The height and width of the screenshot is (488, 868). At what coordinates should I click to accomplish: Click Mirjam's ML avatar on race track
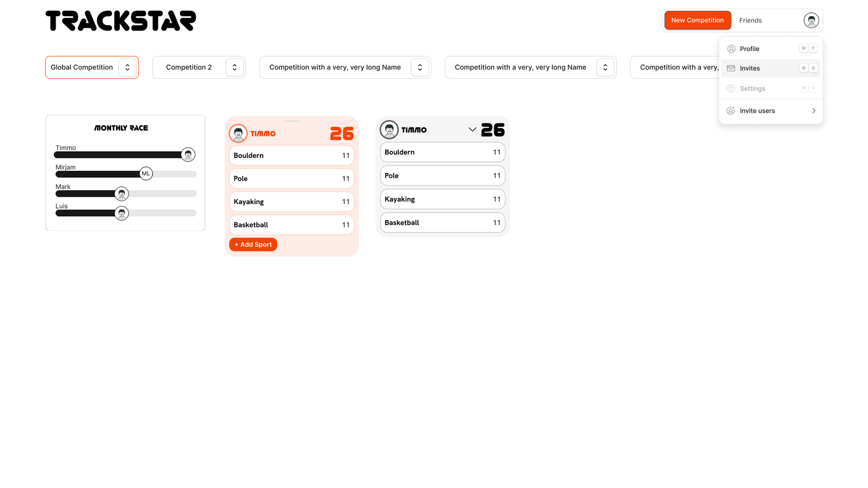click(146, 174)
